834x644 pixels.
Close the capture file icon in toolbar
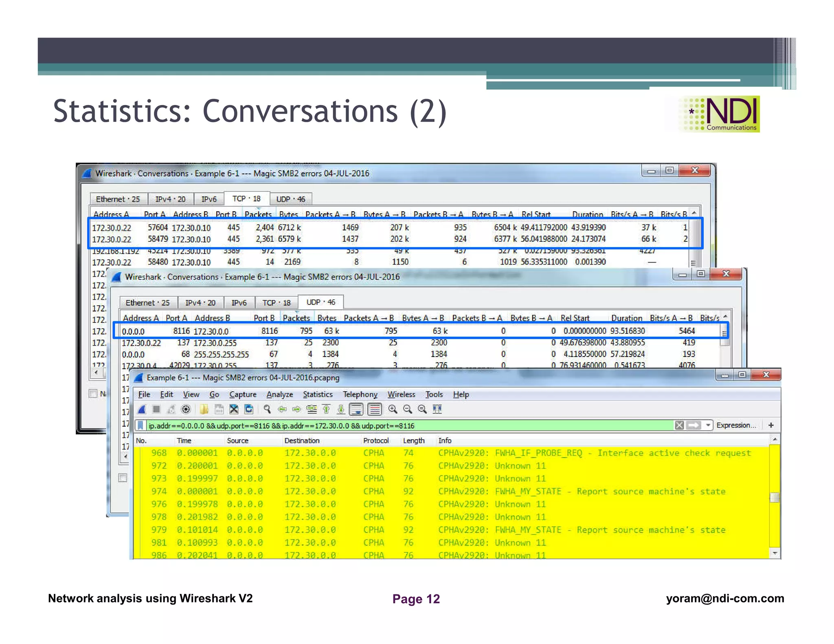coord(234,410)
